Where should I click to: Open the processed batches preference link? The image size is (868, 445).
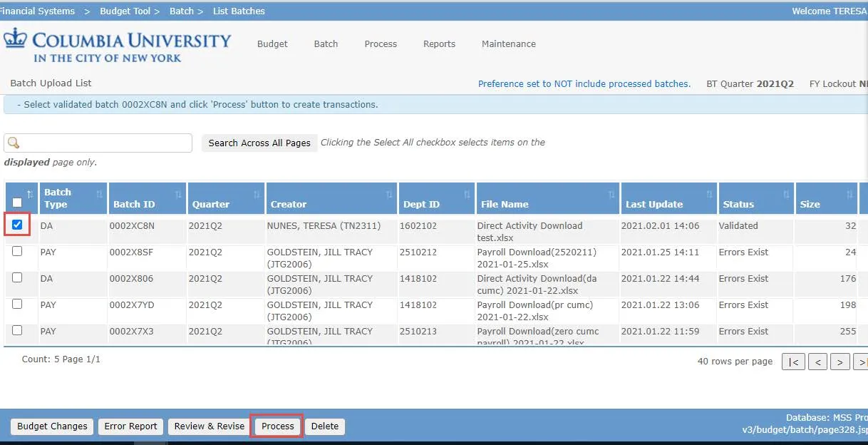point(584,83)
